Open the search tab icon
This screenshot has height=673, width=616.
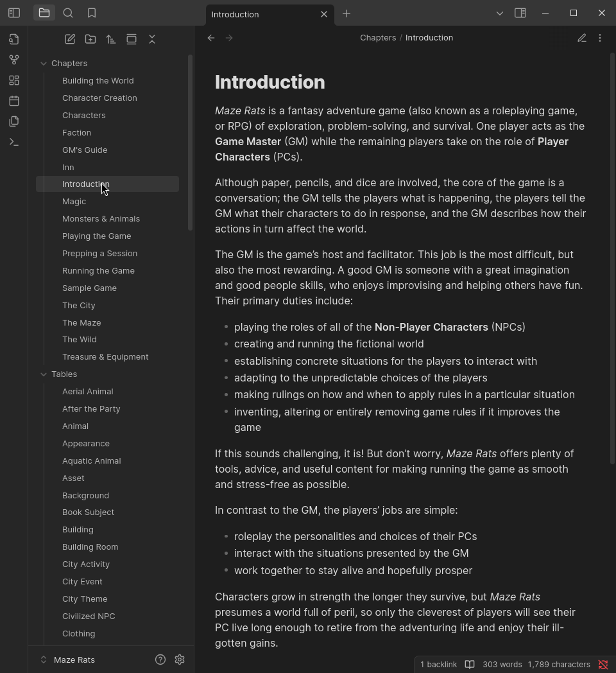(x=68, y=13)
